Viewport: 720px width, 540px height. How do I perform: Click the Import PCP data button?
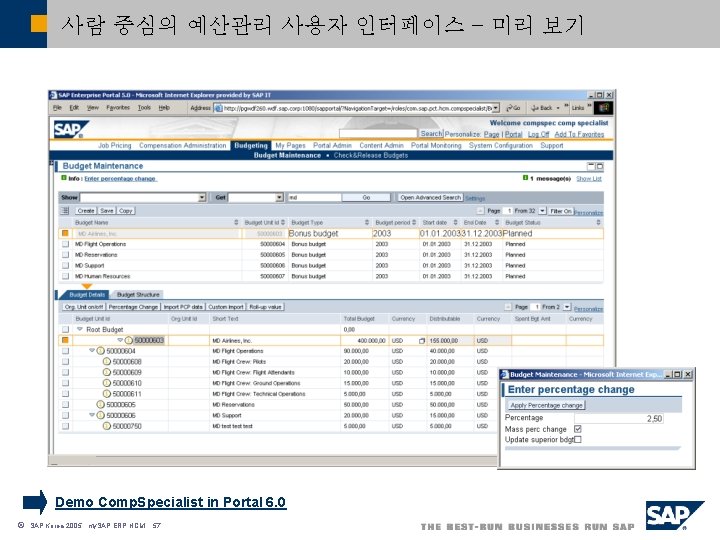[x=183, y=307]
